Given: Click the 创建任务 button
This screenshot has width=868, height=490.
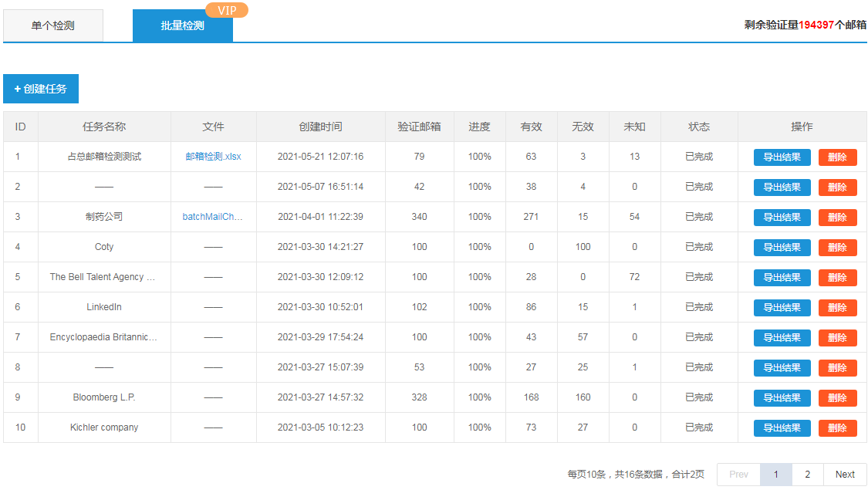Looking at the screenshot, I should click(x=41, y=89).
